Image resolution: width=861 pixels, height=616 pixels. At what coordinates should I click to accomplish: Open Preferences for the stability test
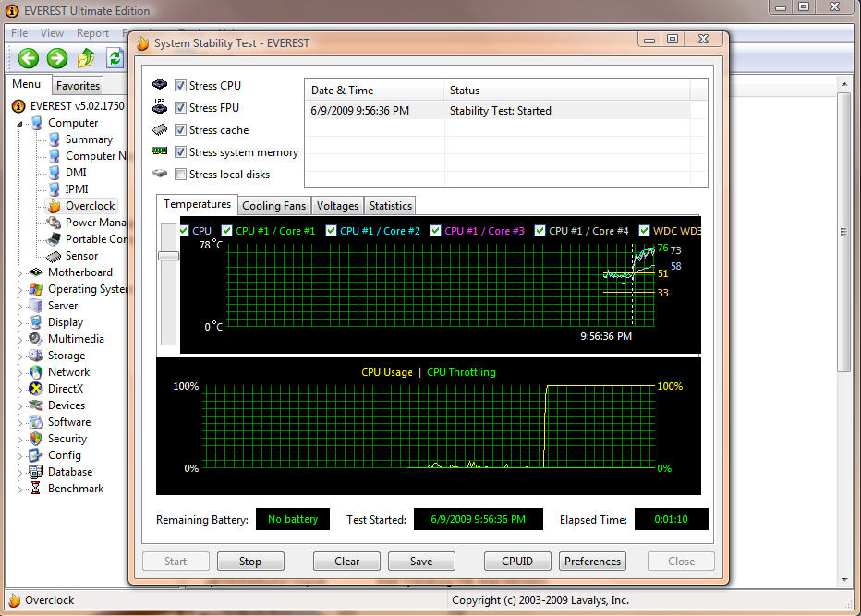592,562
